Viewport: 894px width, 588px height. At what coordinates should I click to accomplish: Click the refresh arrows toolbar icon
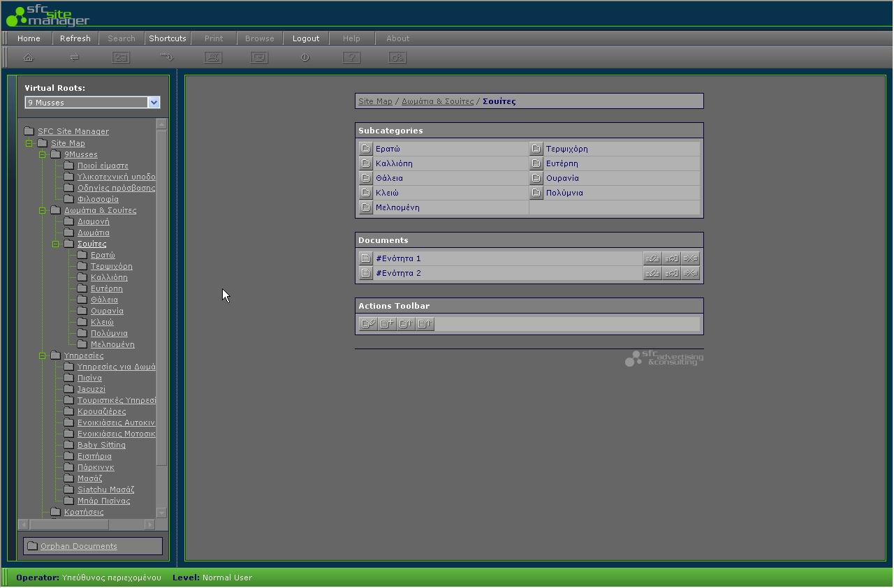click(x=74, y=57)
